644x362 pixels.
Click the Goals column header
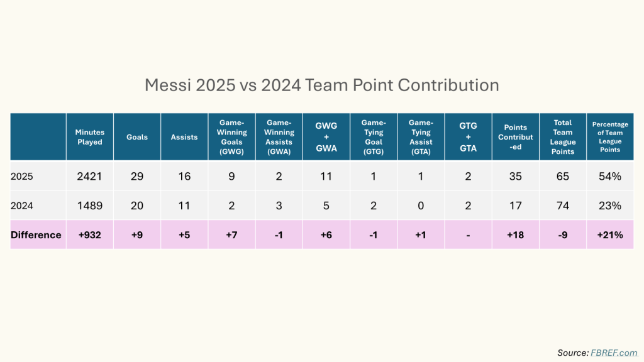(x=137, y=137)
